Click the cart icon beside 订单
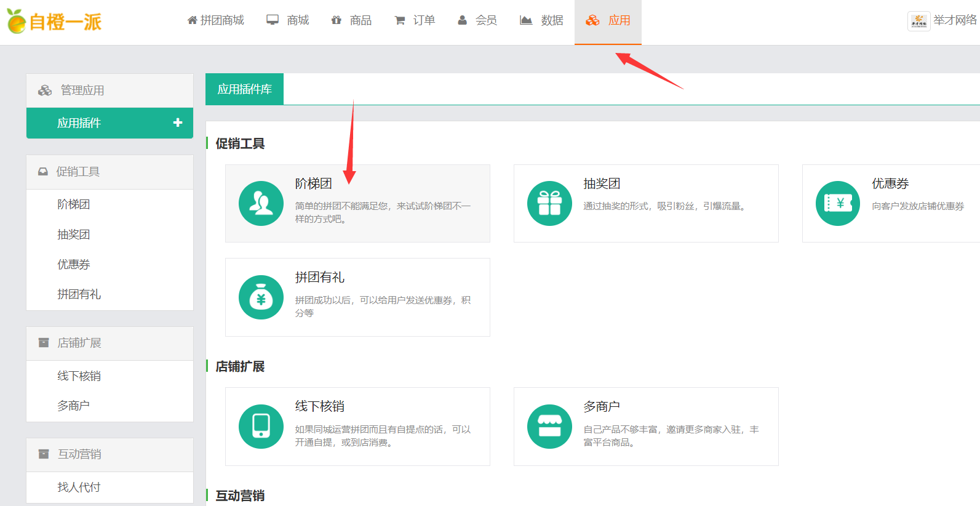 399,20
